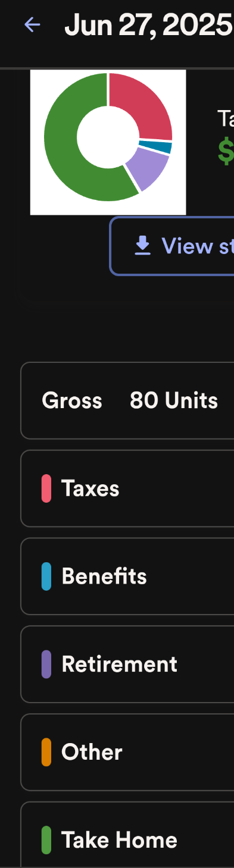Click the Jun 27, 2025 page title
Viewport: 234px width, 868px height.
pyautogui.click(x=149, y=25)
